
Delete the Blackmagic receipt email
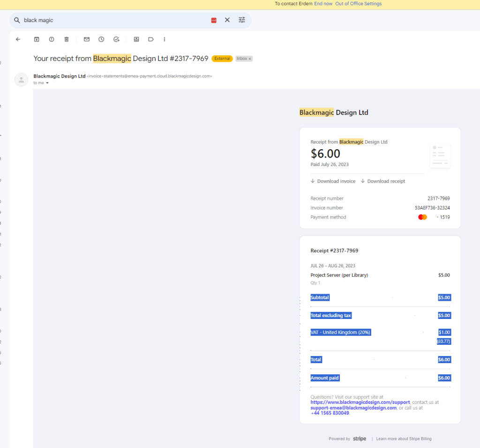(x=67, y=39)
